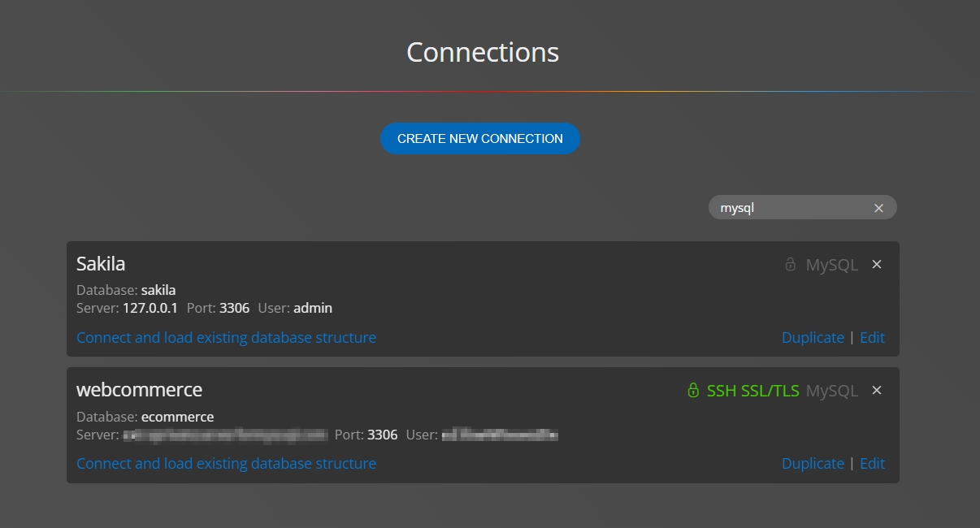
Task: Delete the webcommerce connection entry
Action: click(877, 390)
